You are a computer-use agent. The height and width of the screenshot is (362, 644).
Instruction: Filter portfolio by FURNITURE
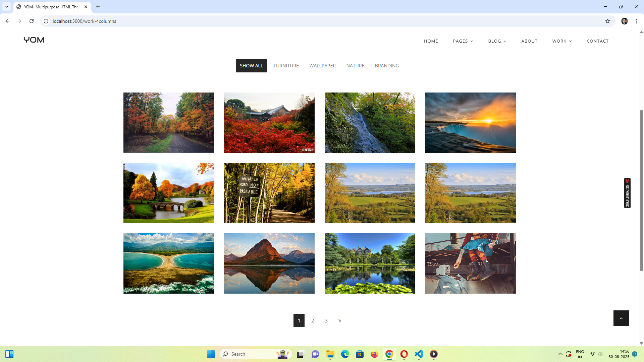pyautogui.click(x=286, y=66)
